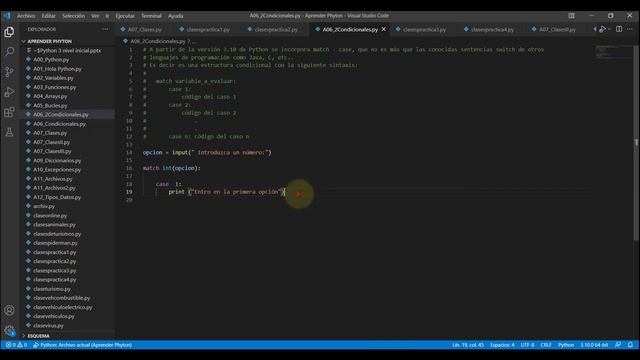Switch to the clasespractica4.py tab
This screenshot has width=640, height=360.
492,29
